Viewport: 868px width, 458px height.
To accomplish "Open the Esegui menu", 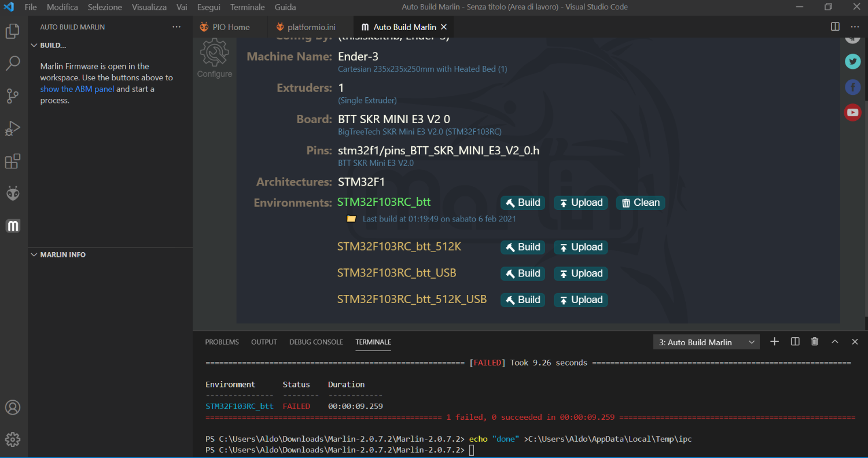I will coord(209,7).
